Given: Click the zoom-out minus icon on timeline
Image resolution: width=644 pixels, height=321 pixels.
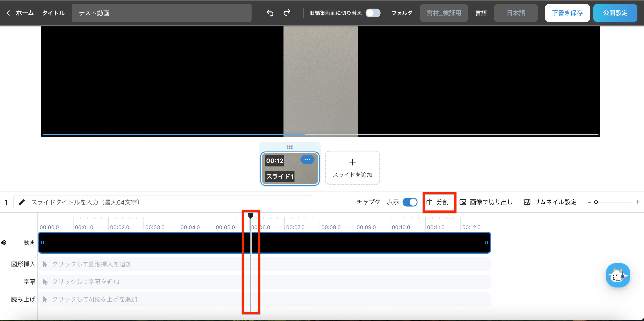Looking at the screenshot, I should (589, 202).
